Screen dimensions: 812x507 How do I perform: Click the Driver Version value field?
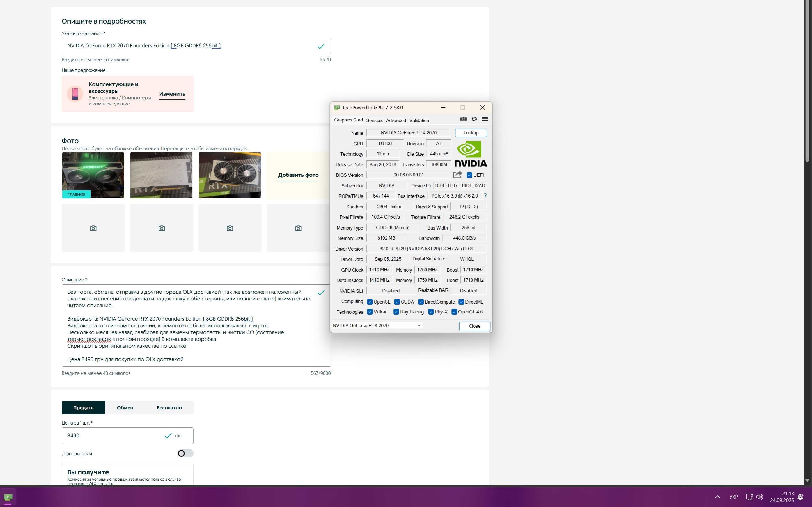point(426,249)
